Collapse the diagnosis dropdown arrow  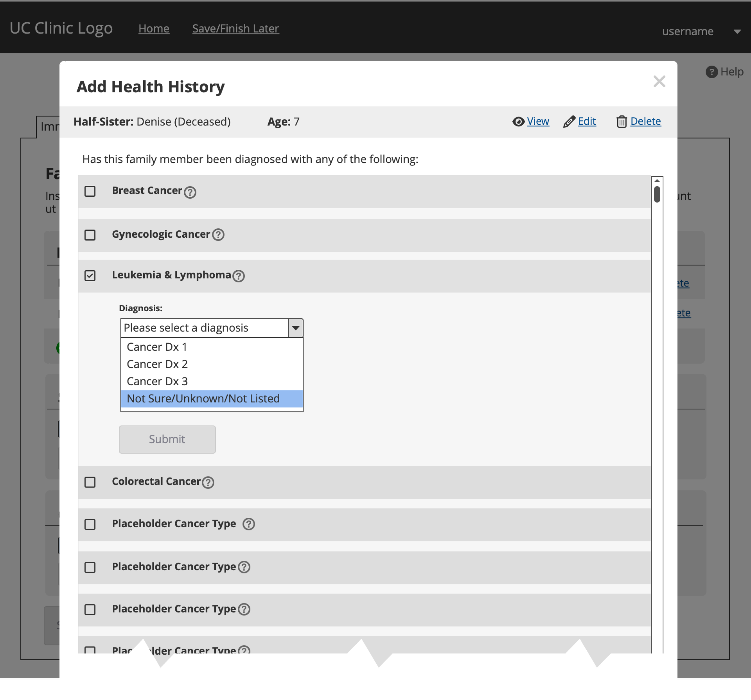point(295,328)
